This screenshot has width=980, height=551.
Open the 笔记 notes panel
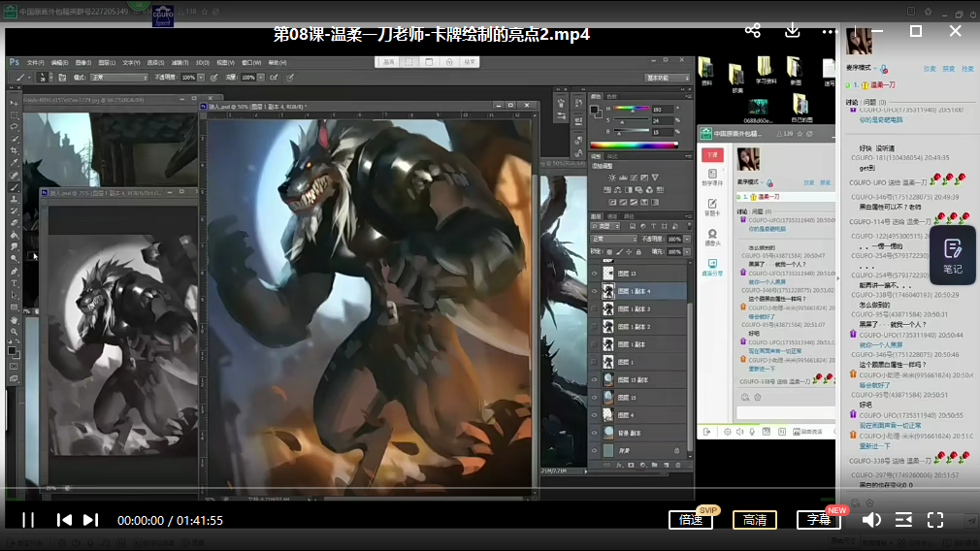coord(953,256)
